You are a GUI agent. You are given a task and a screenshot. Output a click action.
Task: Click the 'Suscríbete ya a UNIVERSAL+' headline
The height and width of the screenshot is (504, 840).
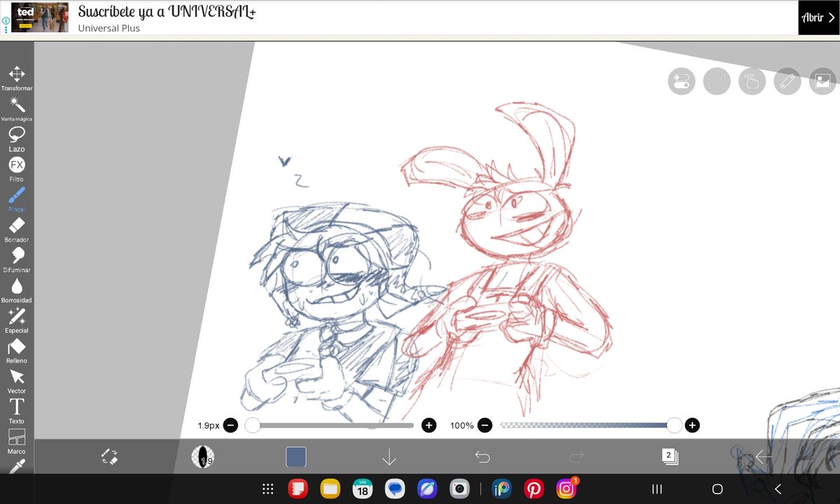pyautogui.click(x=167, y=12)
